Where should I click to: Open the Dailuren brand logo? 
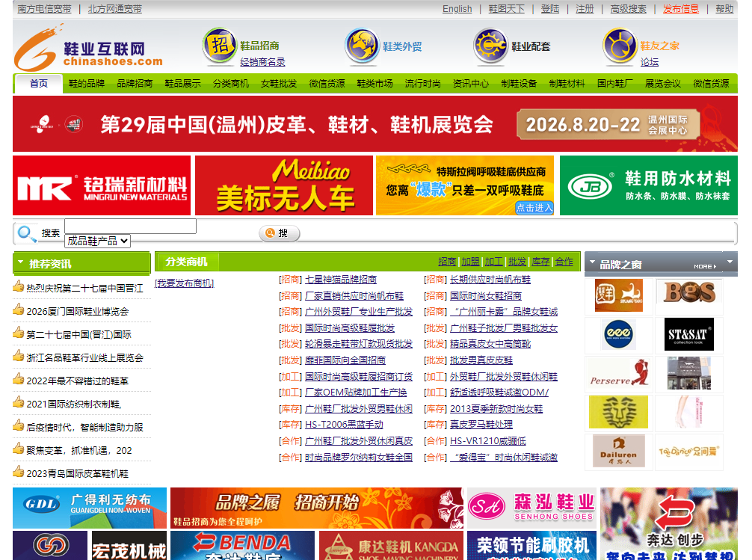tap(619, 451)
